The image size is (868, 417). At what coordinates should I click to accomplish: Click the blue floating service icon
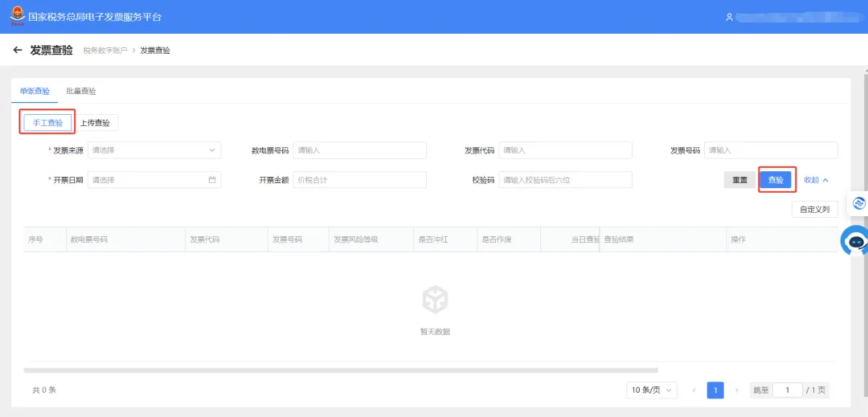click(858, 203)
